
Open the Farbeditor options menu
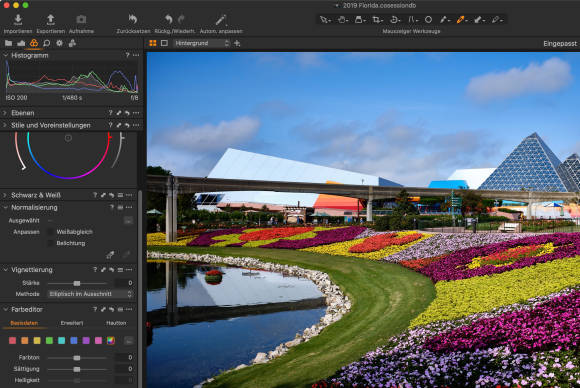(129, 309)
